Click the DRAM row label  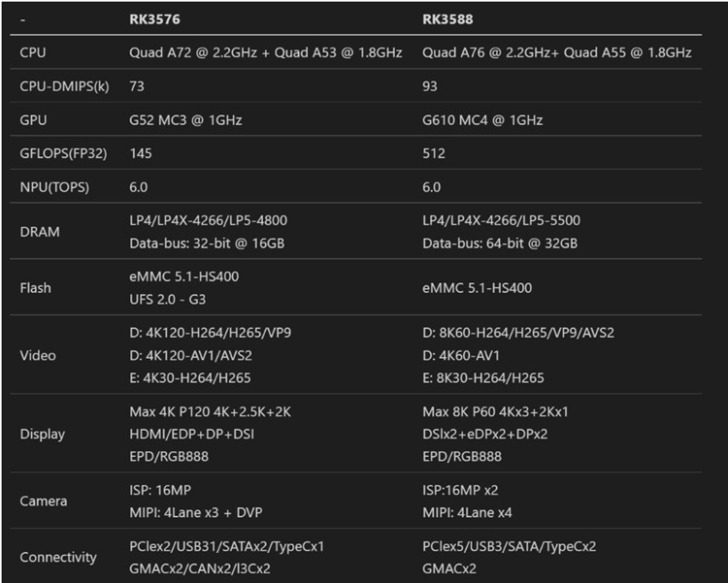pyautogui.click(x=40, y=231)
